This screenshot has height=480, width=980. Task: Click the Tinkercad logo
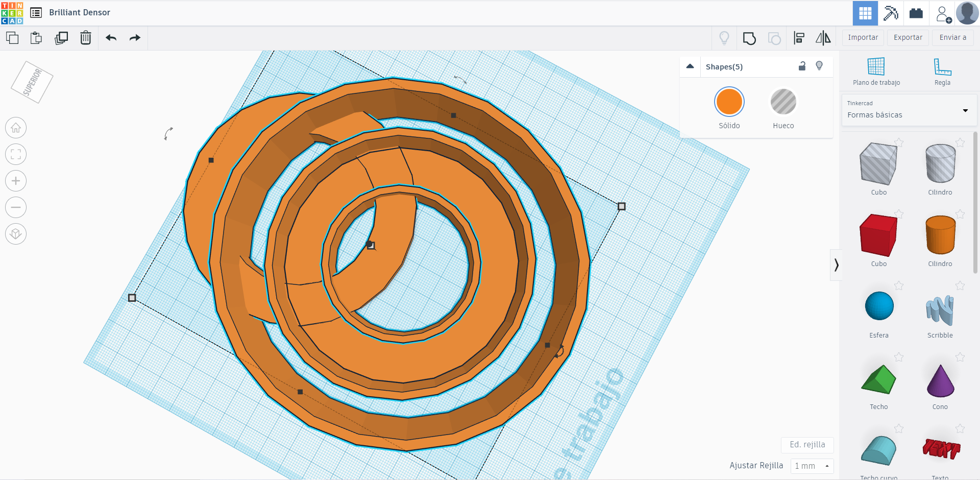pyautogui.click(x=12, y=13)
